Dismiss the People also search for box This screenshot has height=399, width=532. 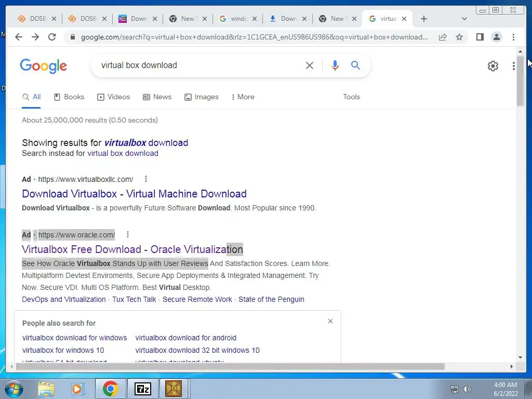pyautogui.click(x=330, y=321)
